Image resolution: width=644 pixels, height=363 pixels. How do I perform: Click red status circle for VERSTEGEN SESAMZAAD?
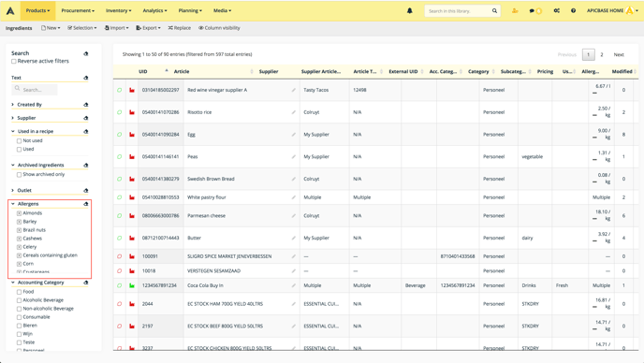coord(120,271)
